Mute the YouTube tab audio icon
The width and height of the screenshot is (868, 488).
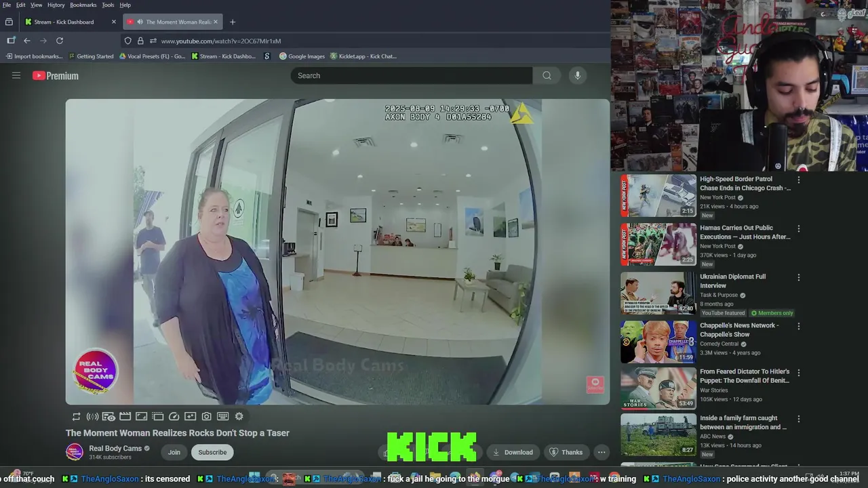(140, 22)
